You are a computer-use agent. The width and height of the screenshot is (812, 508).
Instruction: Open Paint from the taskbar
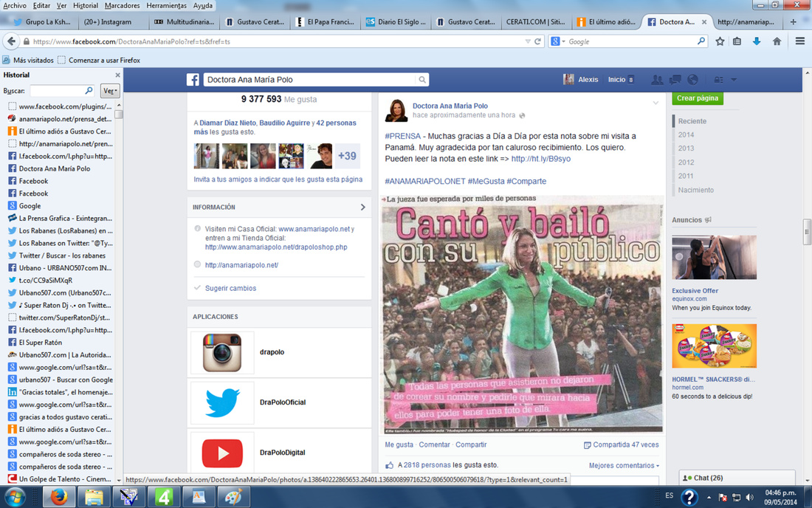click(x=233, y=497)
